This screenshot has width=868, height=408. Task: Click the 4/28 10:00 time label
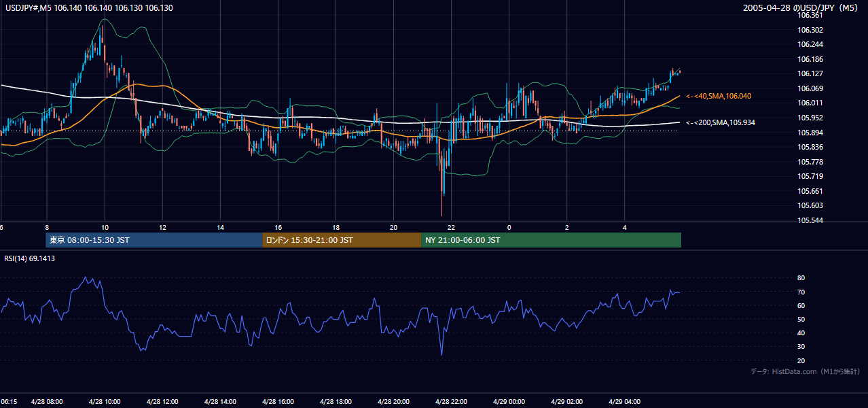click(105, 402)
